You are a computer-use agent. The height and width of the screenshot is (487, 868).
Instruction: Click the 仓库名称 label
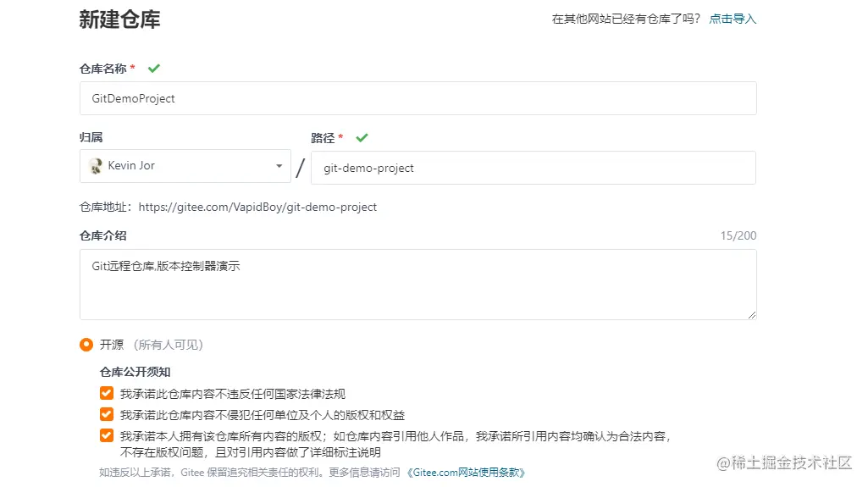pyautogui.click(x=103, y=69)
